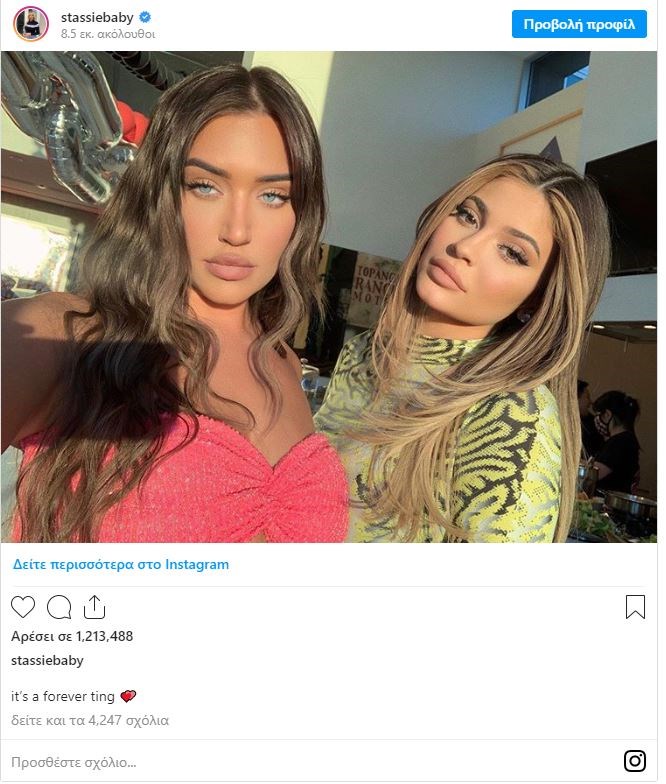
Task: Click the verified badge next to stassiebaby
Action: (145, 18)
